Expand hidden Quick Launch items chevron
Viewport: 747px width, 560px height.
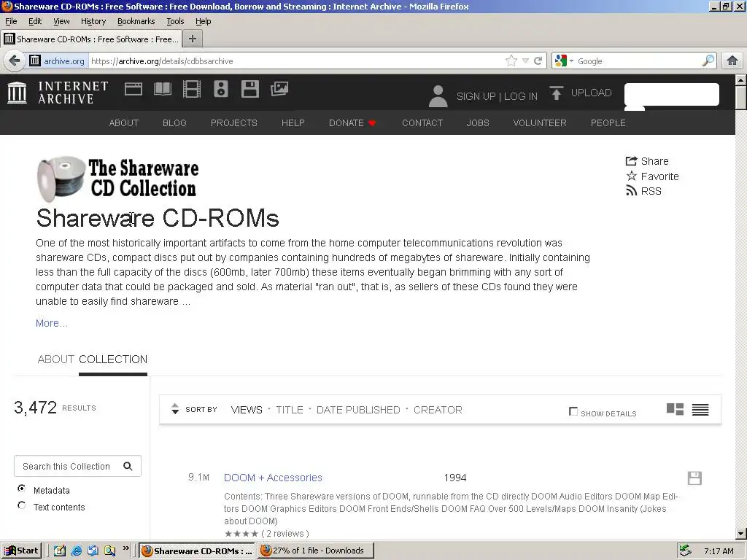point(125,548)
